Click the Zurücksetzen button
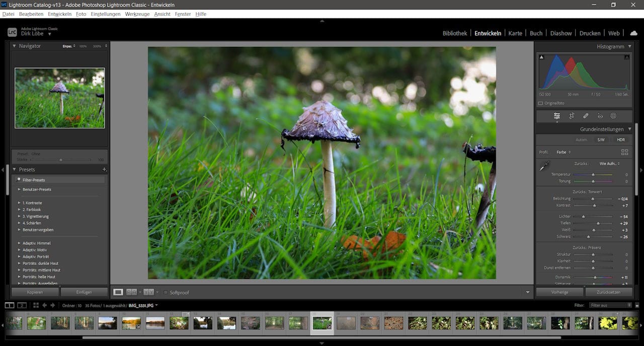This screenshot has height=346, width=644. coord(609,292)
